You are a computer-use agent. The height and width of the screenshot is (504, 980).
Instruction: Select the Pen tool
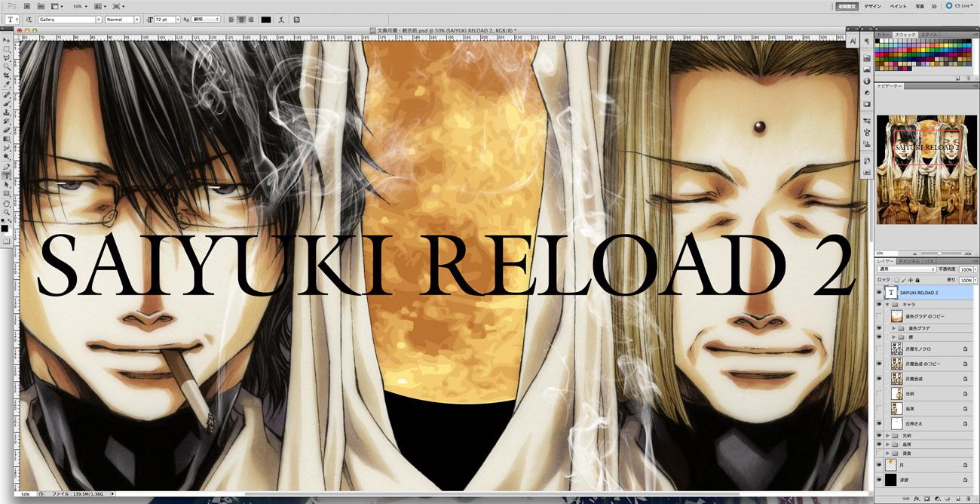point(6,166)
